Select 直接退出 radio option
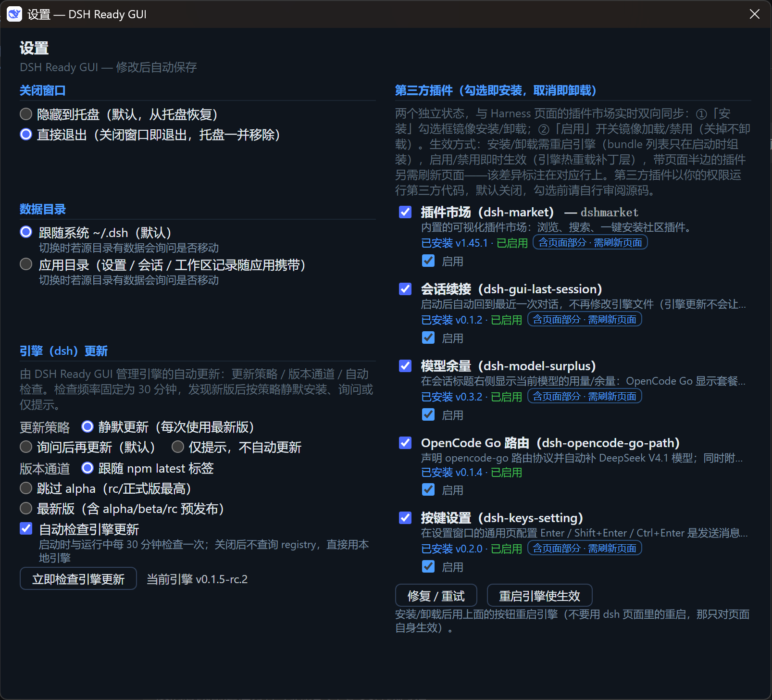 pos(26,135)
